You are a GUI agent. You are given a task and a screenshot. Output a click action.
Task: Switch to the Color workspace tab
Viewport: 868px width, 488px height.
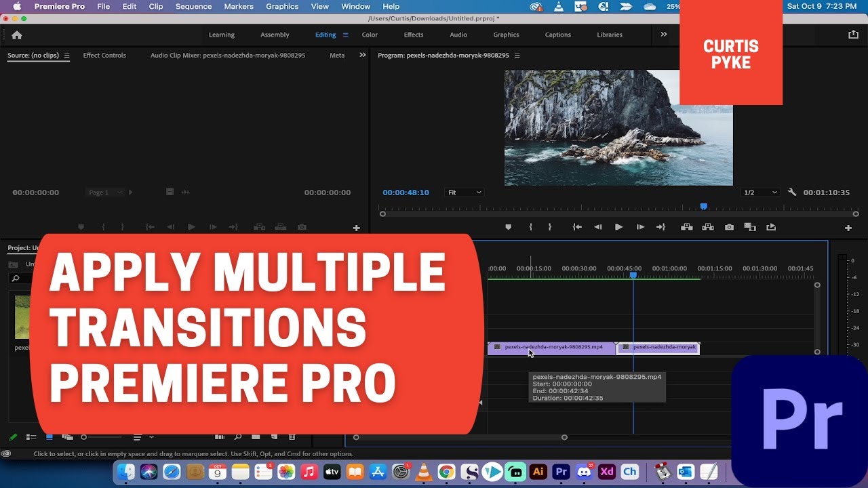click(370, 35)
